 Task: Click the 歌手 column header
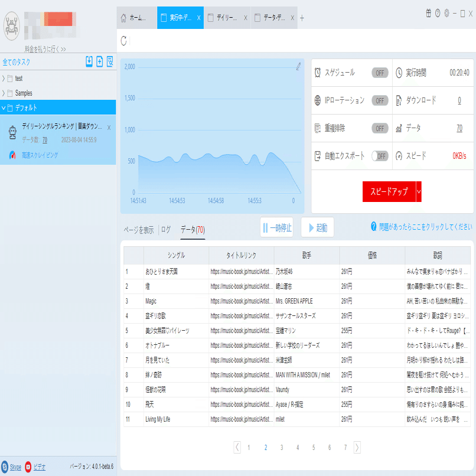pos(307,255)
